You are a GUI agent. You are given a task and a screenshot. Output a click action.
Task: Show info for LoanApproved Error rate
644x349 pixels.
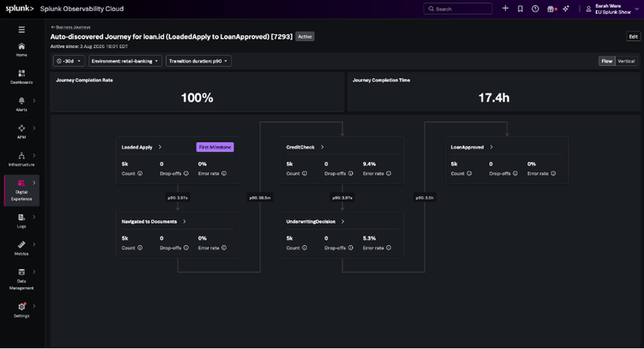pyautogui.click(x=553, y=173)
